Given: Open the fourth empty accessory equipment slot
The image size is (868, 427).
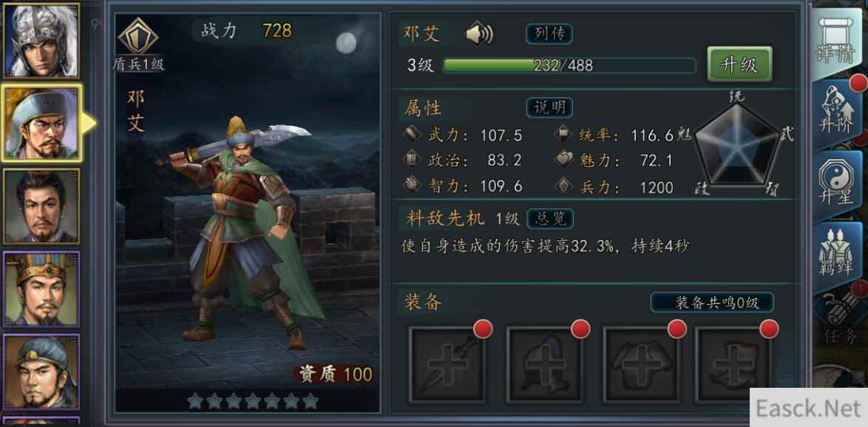Looking at the screenshot, I should 735,364.
